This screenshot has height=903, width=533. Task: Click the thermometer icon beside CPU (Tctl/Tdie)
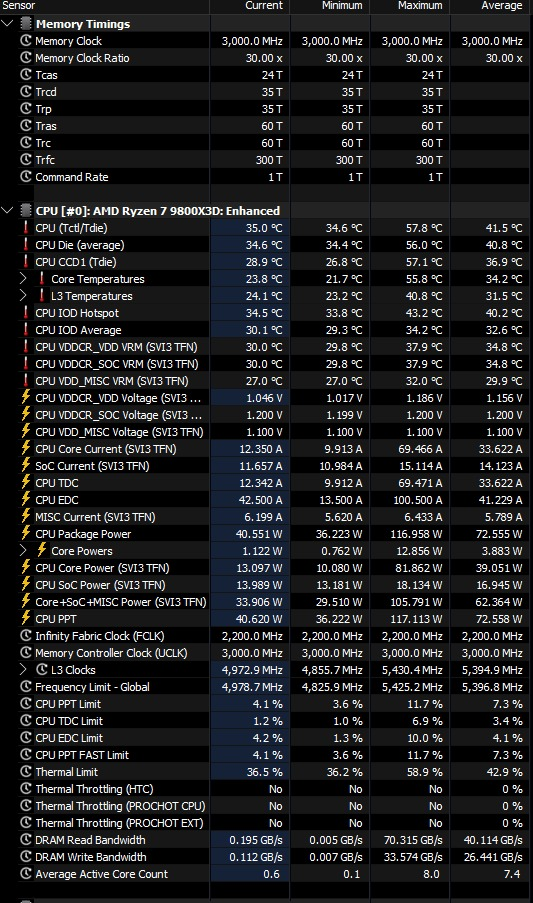(x=26, y=227)
